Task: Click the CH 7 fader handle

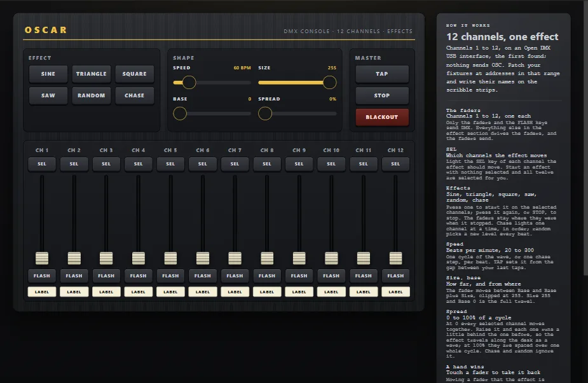Action: [x=235, y=258]
